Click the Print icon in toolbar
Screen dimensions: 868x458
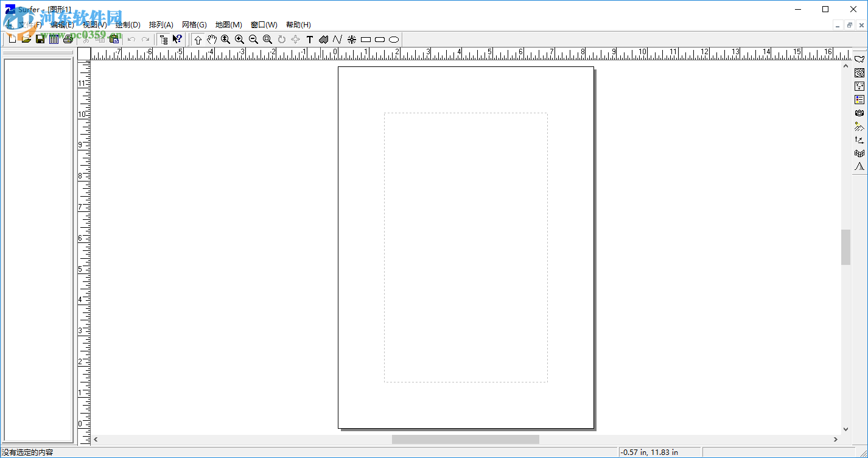coord(68,40)
